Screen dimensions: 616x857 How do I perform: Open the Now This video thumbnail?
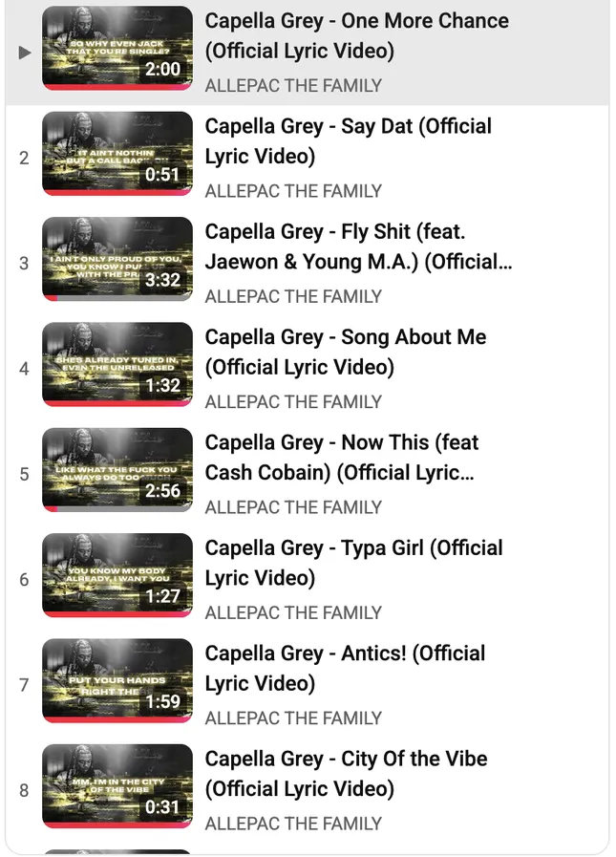coord(117,470)
